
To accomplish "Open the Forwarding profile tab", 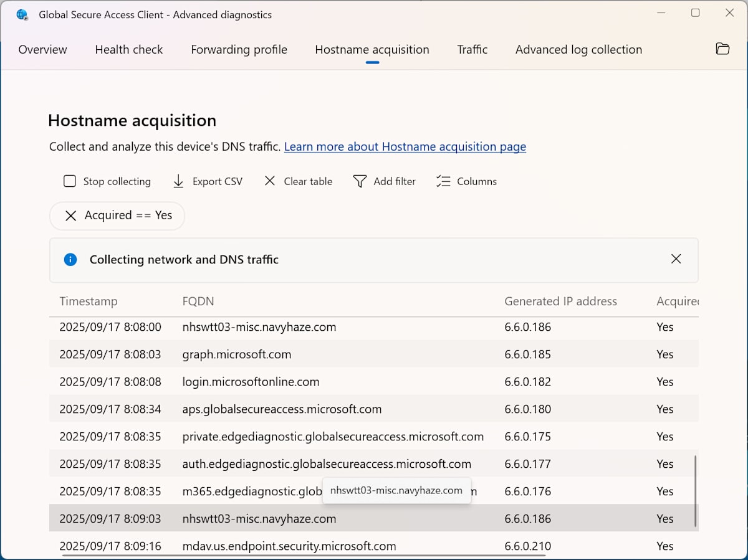I will point(239,49).
